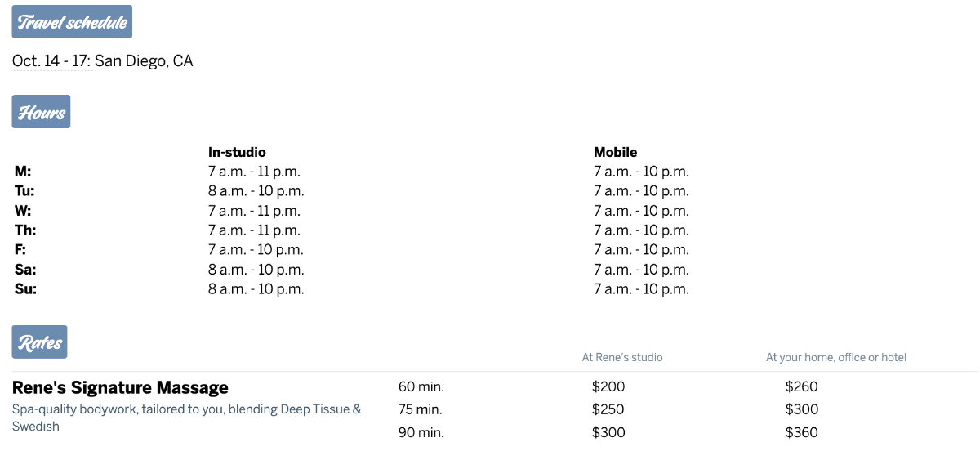
Task: Click the Spa-quality bodywork description text
Action: click(186, 417)
